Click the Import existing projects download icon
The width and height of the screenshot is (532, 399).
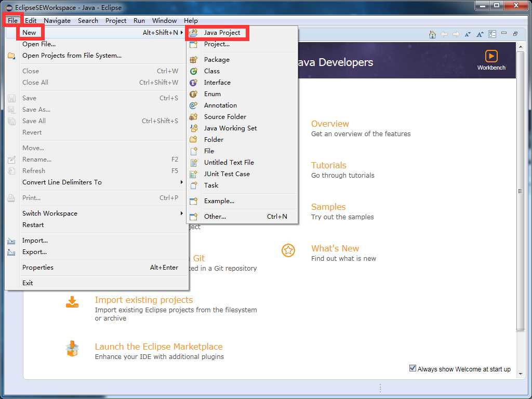72,302
